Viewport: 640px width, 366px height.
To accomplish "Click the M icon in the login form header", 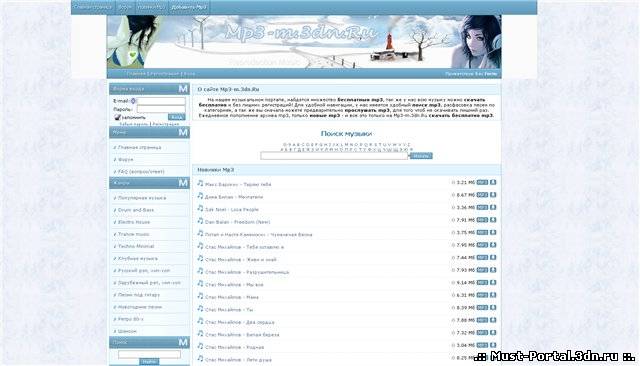I will click(183, 89).
